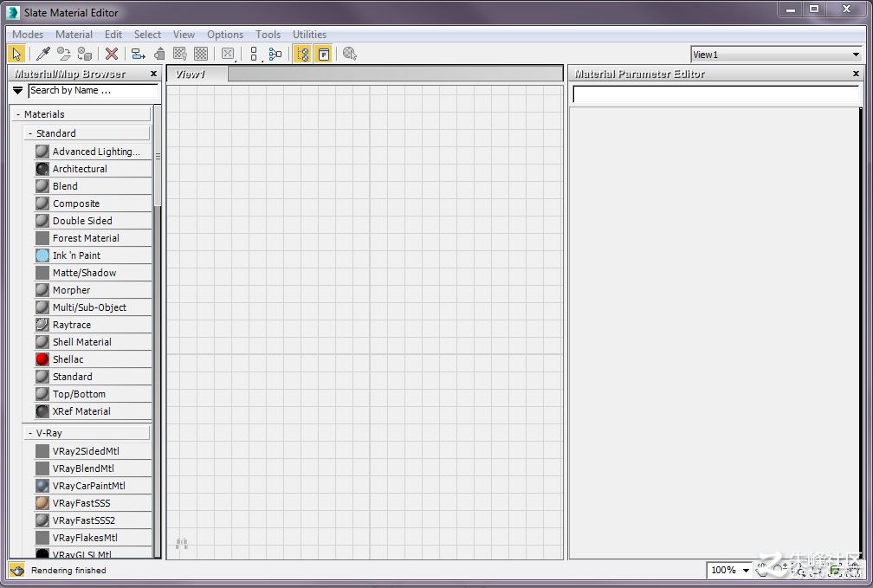The height and width of the screenshot is (588, 873).
Task: Open the Tools menu
Action: pos(268,35)
